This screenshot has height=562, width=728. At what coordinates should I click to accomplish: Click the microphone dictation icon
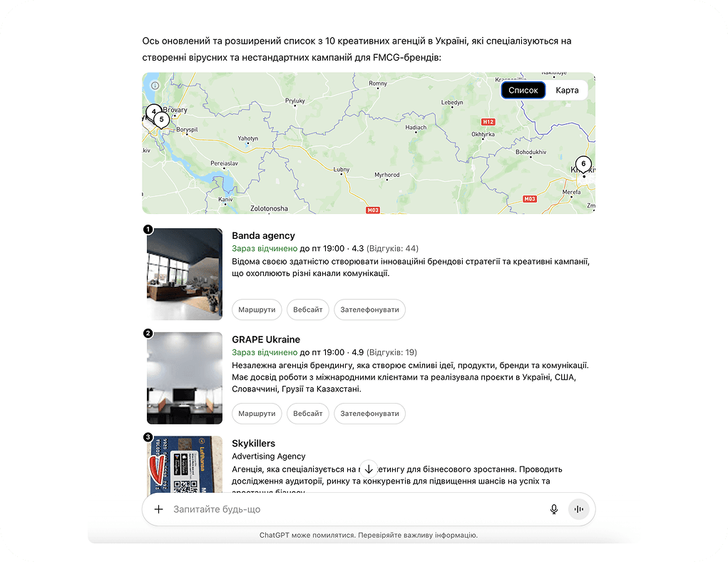coord(554,509)
